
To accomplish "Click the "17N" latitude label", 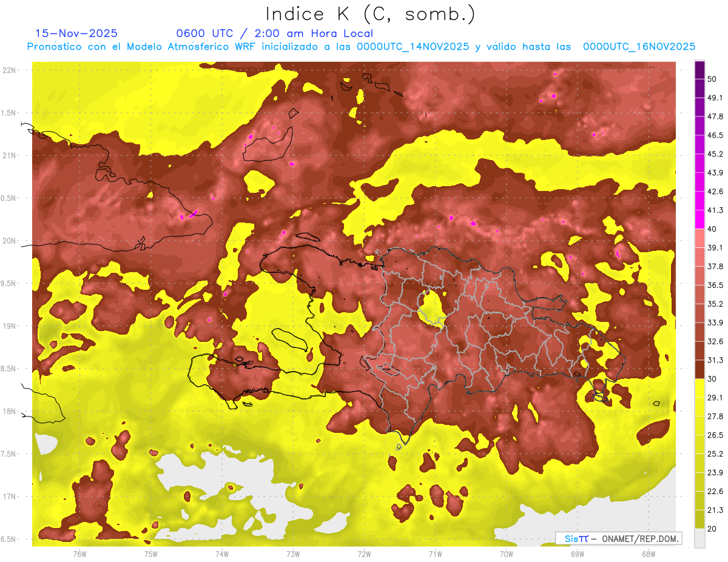I will click(9, 497).
